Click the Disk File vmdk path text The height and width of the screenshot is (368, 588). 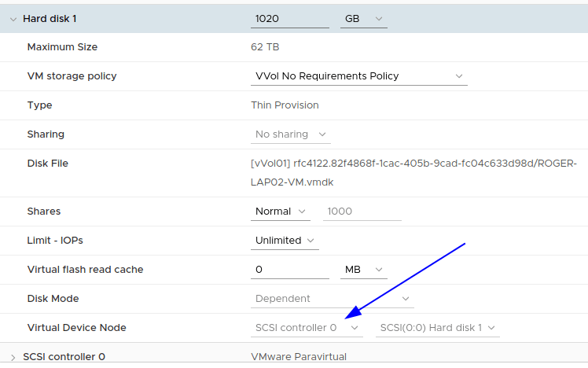point(413,172)
